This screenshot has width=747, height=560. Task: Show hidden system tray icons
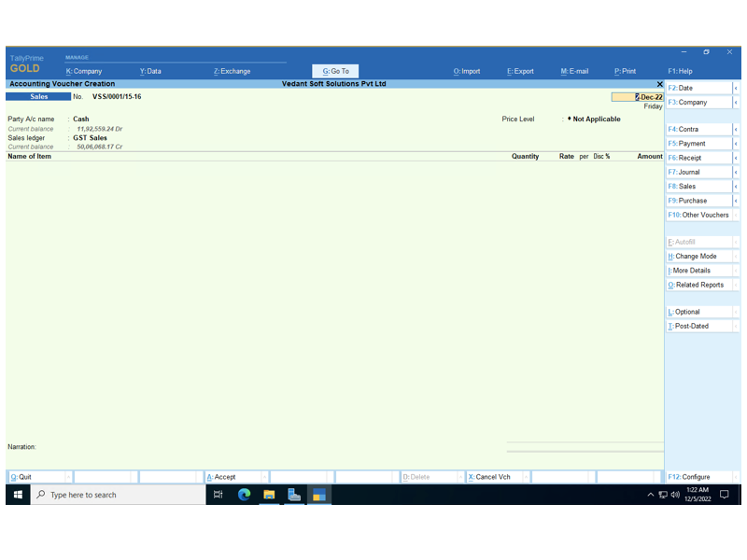pos(650,495)
